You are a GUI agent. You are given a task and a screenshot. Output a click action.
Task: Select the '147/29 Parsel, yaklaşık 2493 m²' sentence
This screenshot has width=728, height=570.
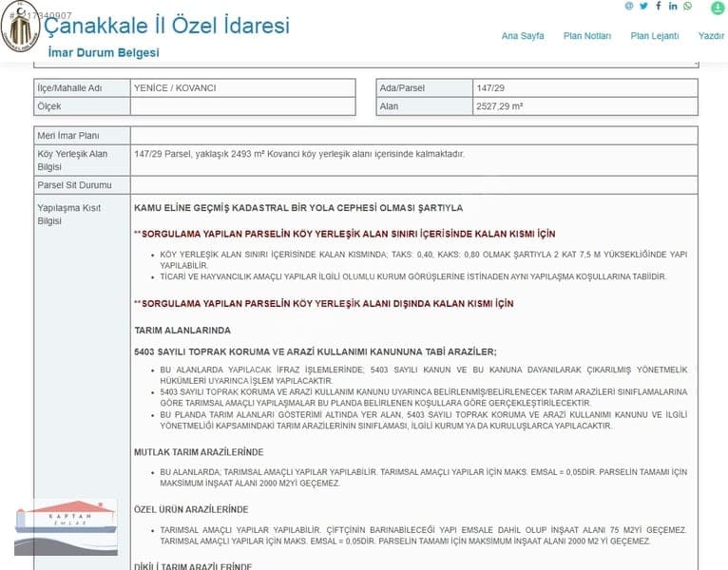pos(299,154)
